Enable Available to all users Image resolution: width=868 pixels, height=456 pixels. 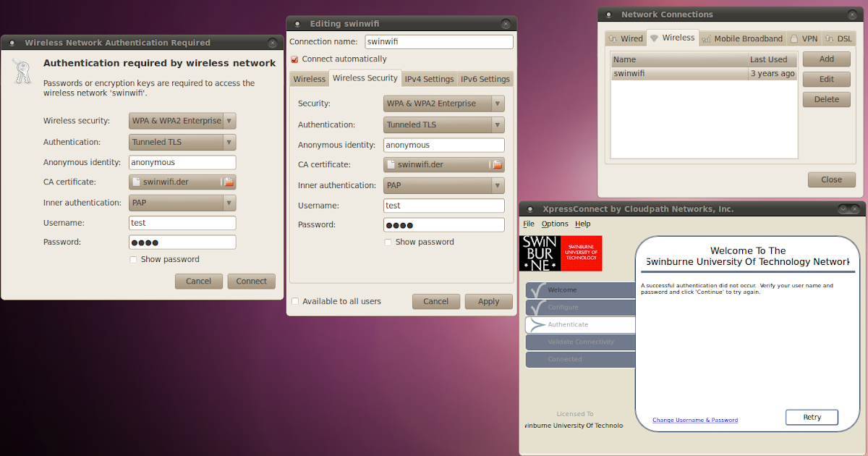pos(294,301)
